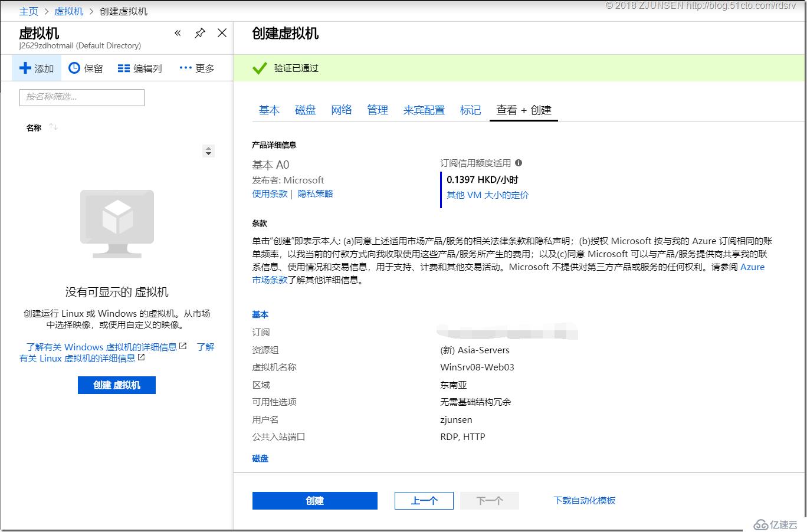The height and width of the screenshot is (532, 807).
Task: Click the 基本 A0 product name
Action: click(271, 165)
